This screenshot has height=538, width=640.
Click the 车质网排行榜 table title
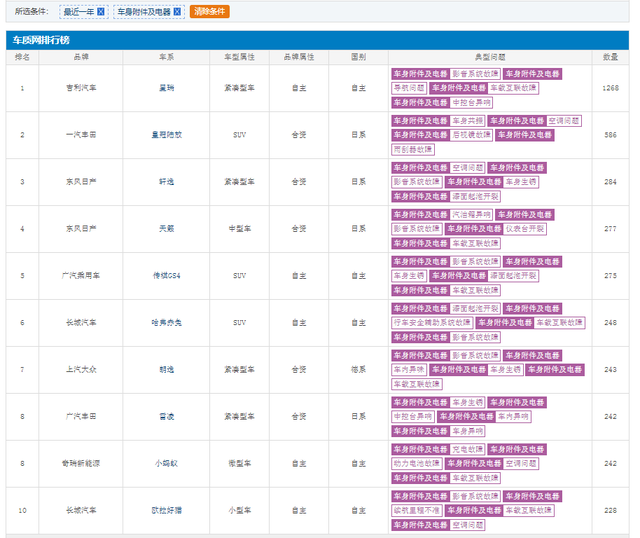coord(41,40)
